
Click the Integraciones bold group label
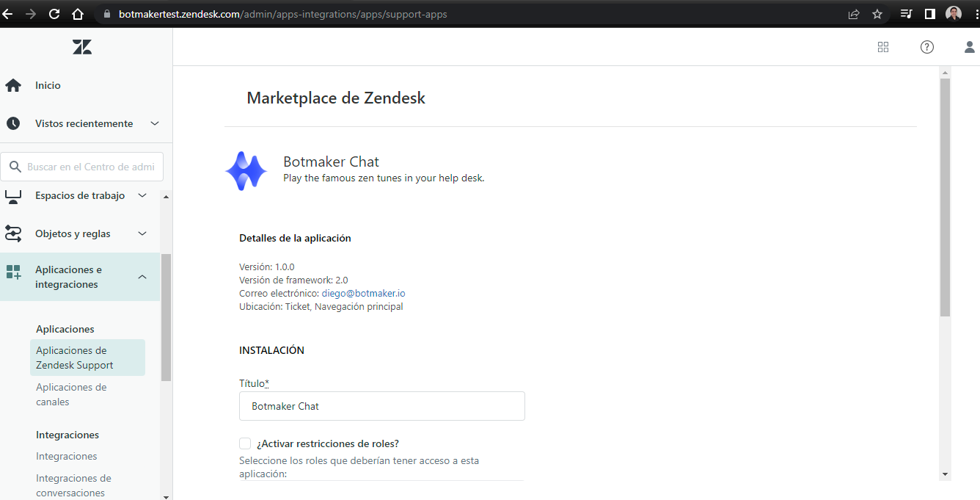coord(67,435)
